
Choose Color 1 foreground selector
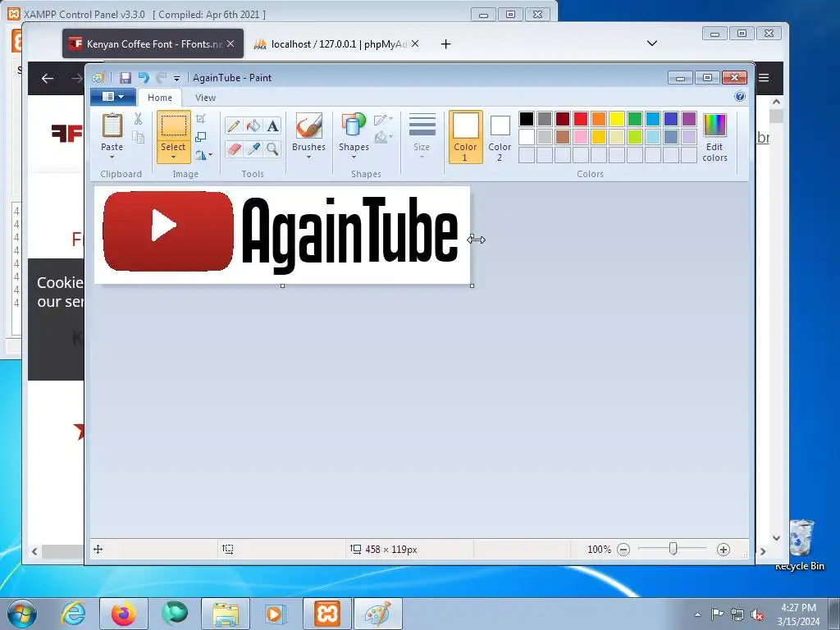point(465,137)
